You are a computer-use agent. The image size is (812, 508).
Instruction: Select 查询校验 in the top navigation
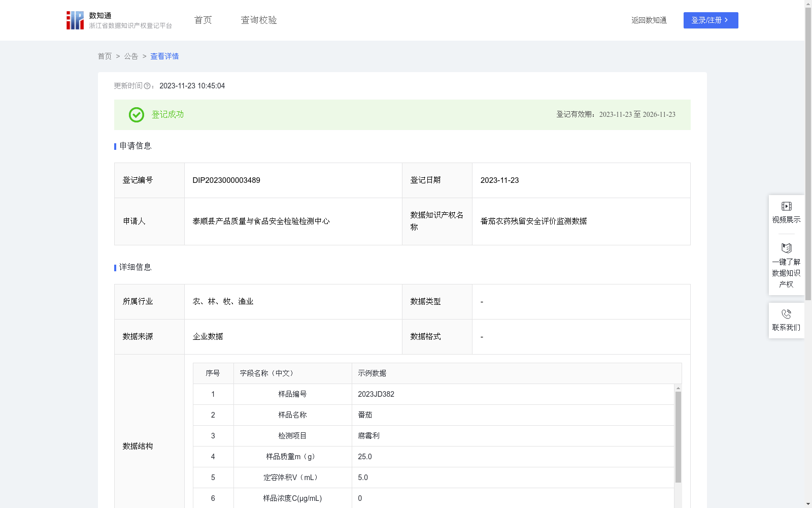pyautogui.click(x=259, y=20)
